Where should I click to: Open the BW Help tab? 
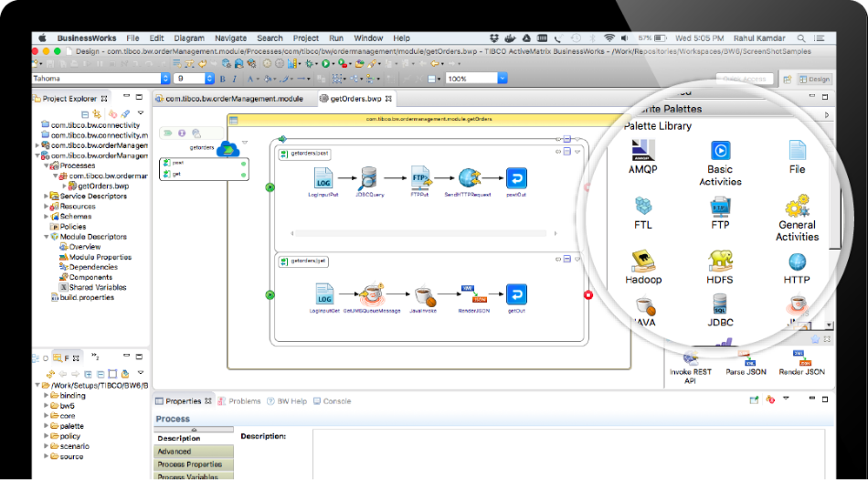pos(287,400)
